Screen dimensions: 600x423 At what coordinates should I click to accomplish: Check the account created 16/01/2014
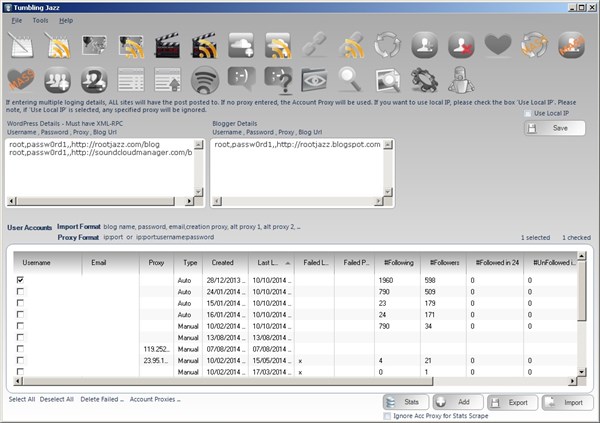tap(20, 314)
